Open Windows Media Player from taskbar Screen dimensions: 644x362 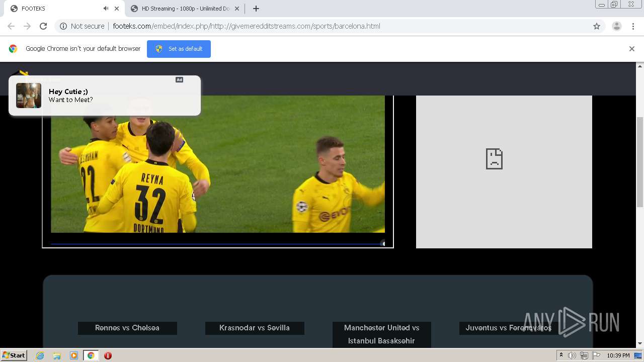(74, 355)
